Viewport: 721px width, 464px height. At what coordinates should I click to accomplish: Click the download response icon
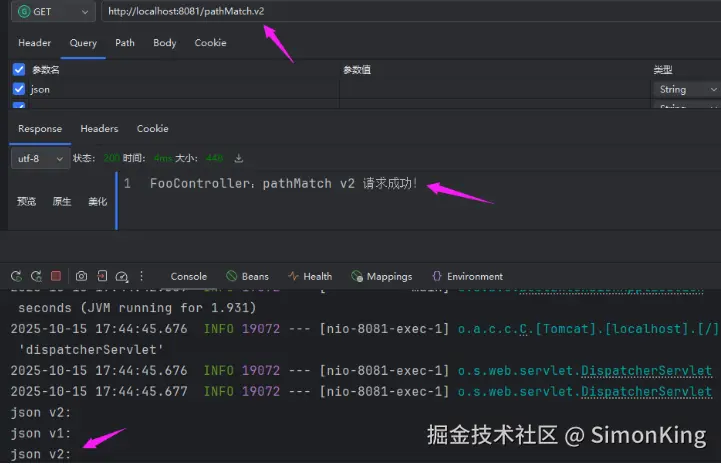coord(239,158)
